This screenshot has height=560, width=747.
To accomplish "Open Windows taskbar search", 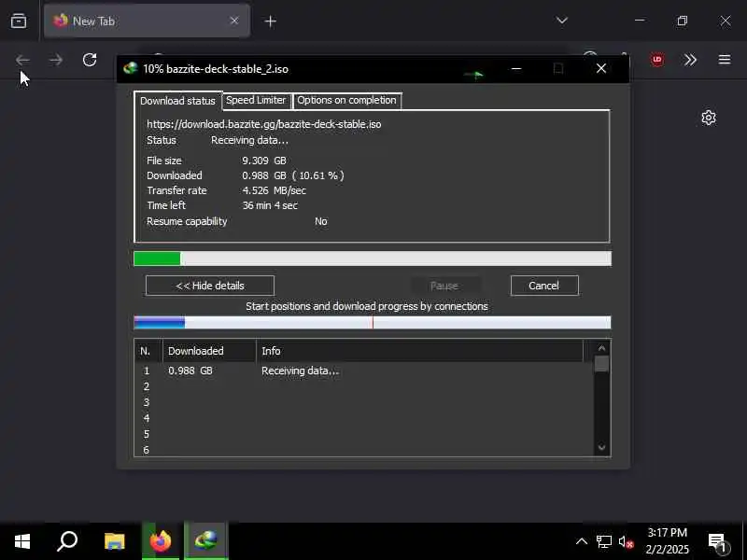I will tap(67, 541).
